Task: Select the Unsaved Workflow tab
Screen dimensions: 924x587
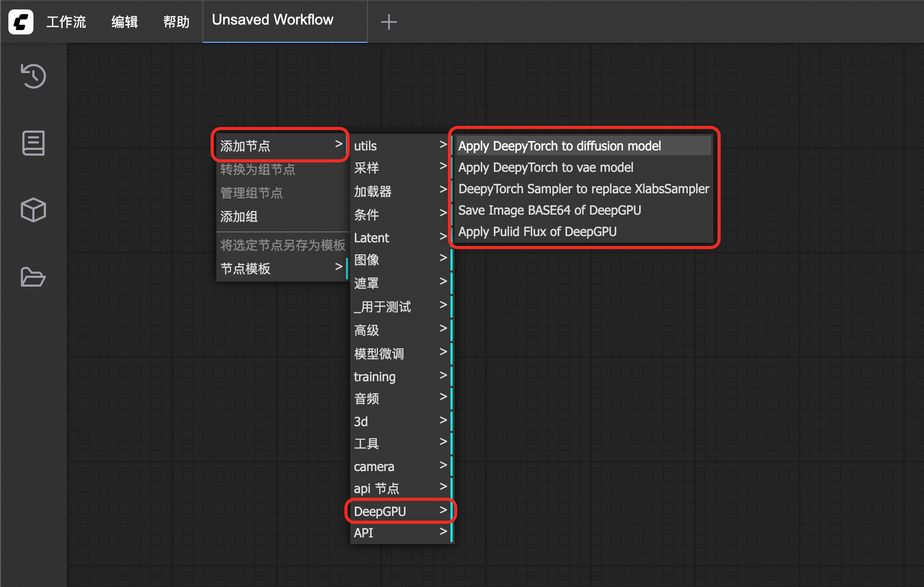Action: (x=285, y=21)
